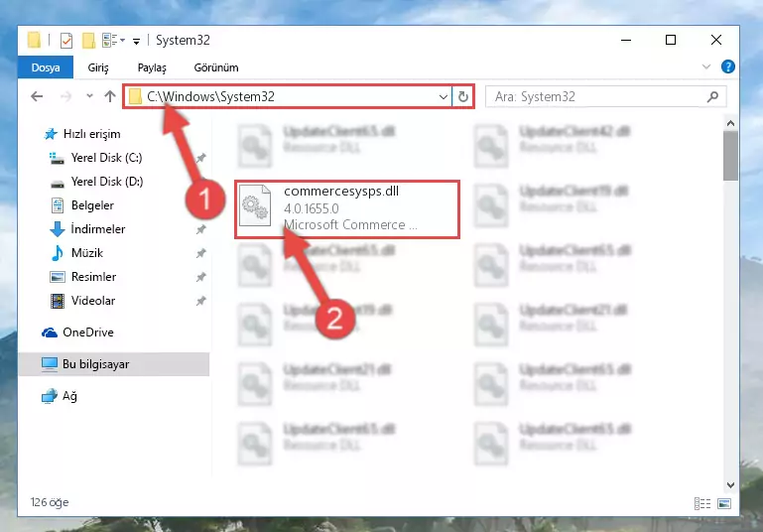The width and height of the screenshot is (763, 532).
Task: Select Bu bilgisayar in navigation pane
Action: [114, 364]
